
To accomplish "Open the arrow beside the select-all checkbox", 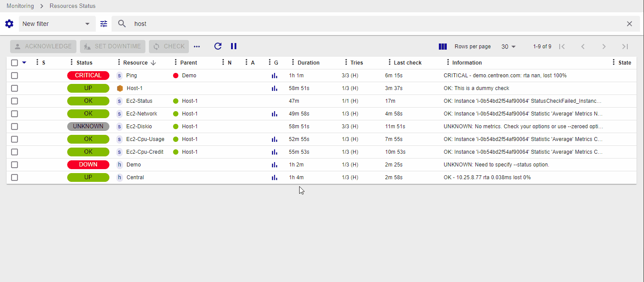I will pos(24,63).
